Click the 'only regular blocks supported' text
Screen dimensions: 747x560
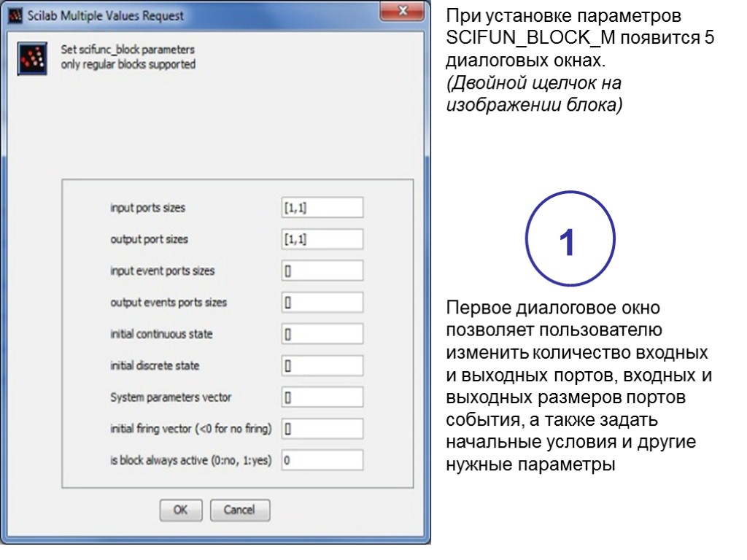point(128,64)
